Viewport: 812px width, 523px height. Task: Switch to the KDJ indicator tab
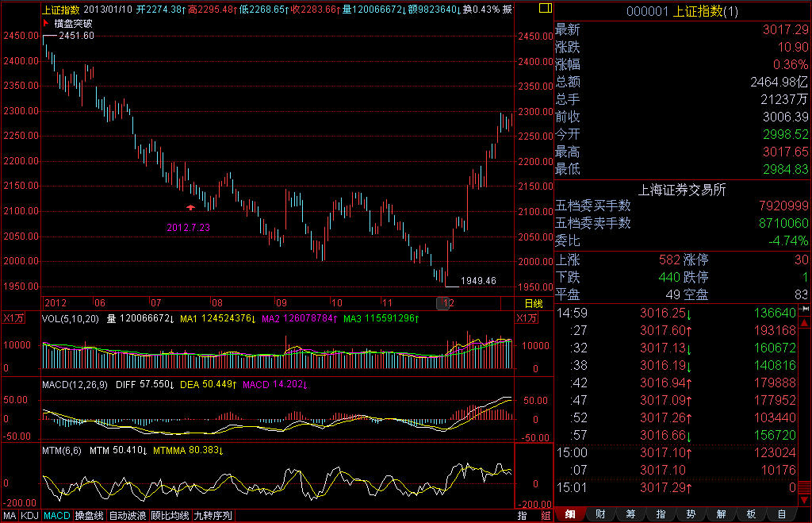coord(29,515)
